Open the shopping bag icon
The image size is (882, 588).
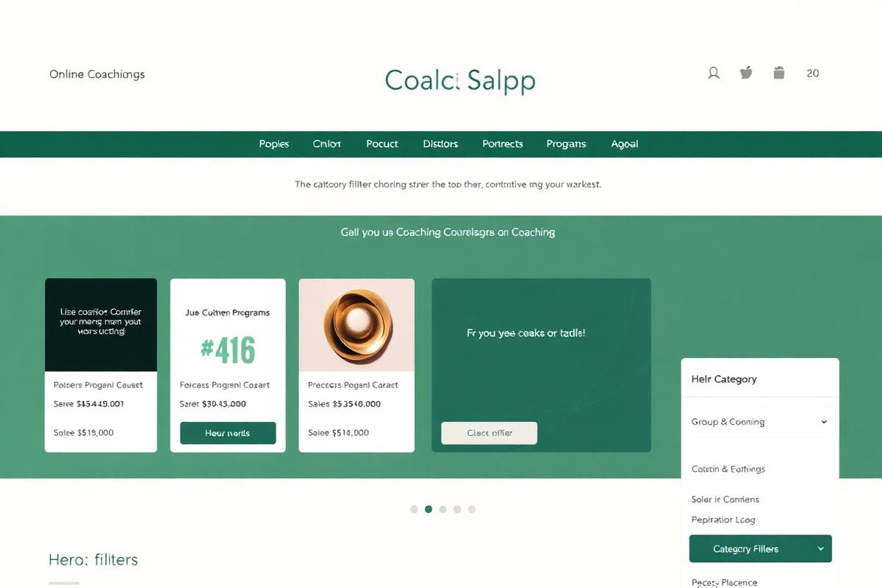pos(779,72)
